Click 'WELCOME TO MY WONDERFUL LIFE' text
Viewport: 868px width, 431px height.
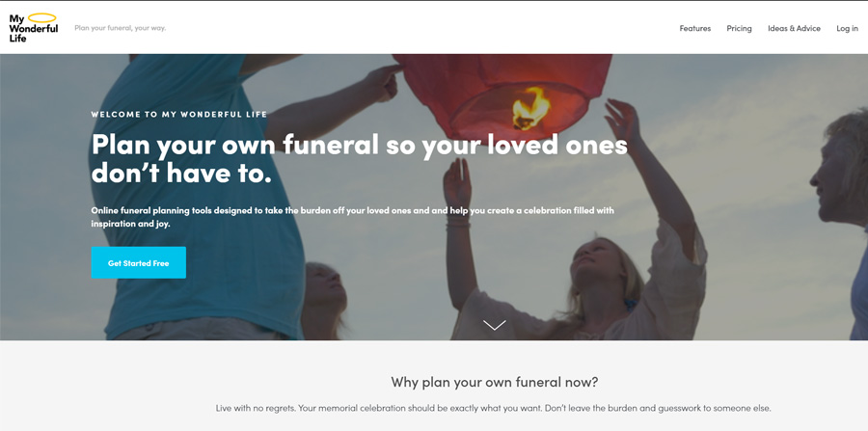click(179, 115)
